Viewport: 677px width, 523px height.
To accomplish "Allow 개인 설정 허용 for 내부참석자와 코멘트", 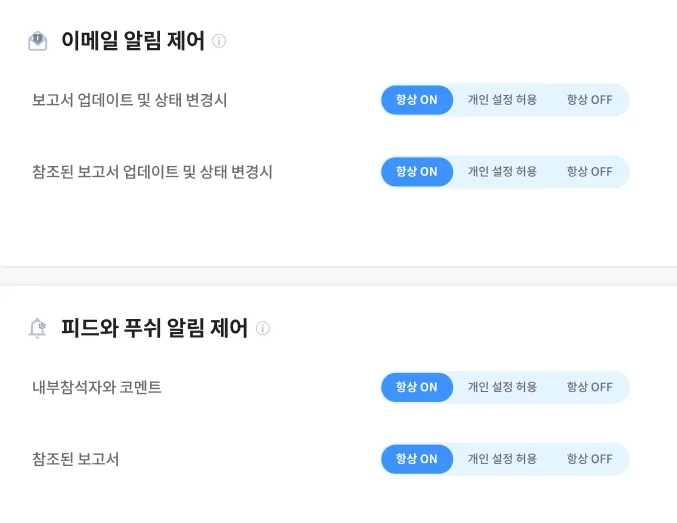I will [502, 387].
